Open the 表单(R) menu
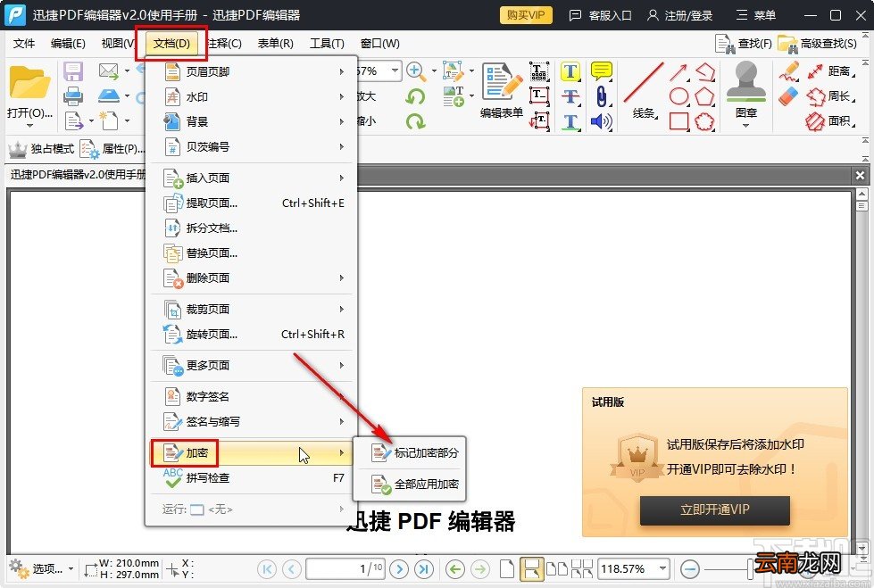Viewport: 874px width, 588px height. click(x=275, y=44)
